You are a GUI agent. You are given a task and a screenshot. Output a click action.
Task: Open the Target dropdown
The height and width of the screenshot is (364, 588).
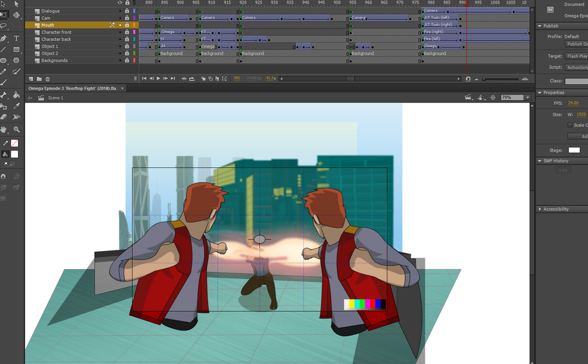click(x=576, y=56)
